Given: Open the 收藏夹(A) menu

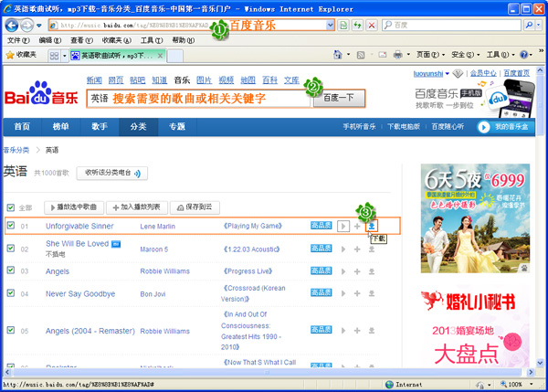Looking at the screenshot, I should (x=117, y=40).
